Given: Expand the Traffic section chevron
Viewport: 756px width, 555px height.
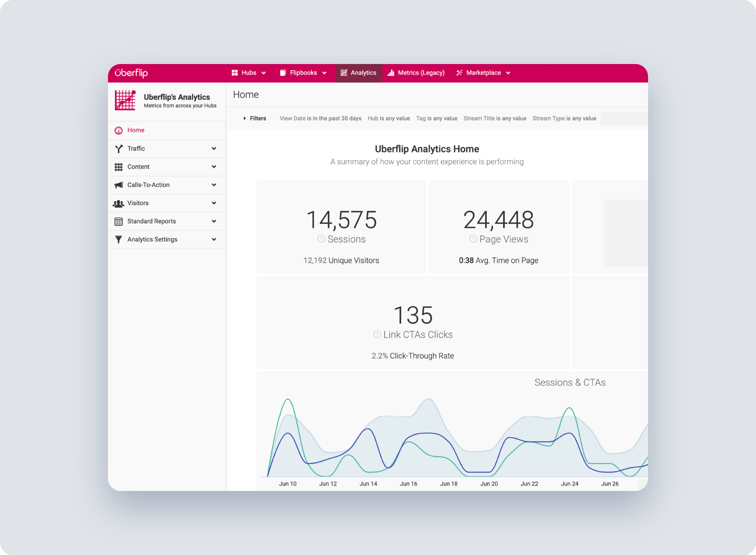Looking at the screenshot, I should [214, 148].
